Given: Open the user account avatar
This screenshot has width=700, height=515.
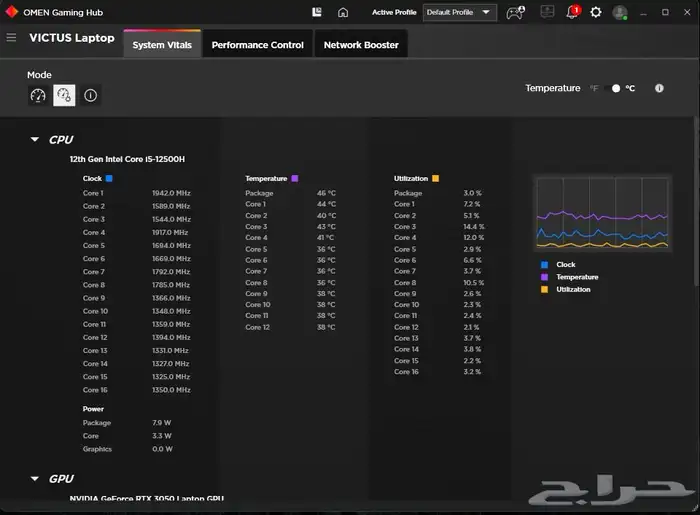Looking at the screenshot, I should click(x=620, y=13).
